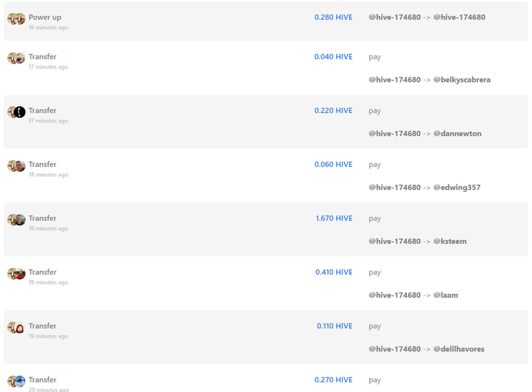The width and height of the screenshot is (532, 392).
Task: Go to the @ksteem account page
Action: 450,242
